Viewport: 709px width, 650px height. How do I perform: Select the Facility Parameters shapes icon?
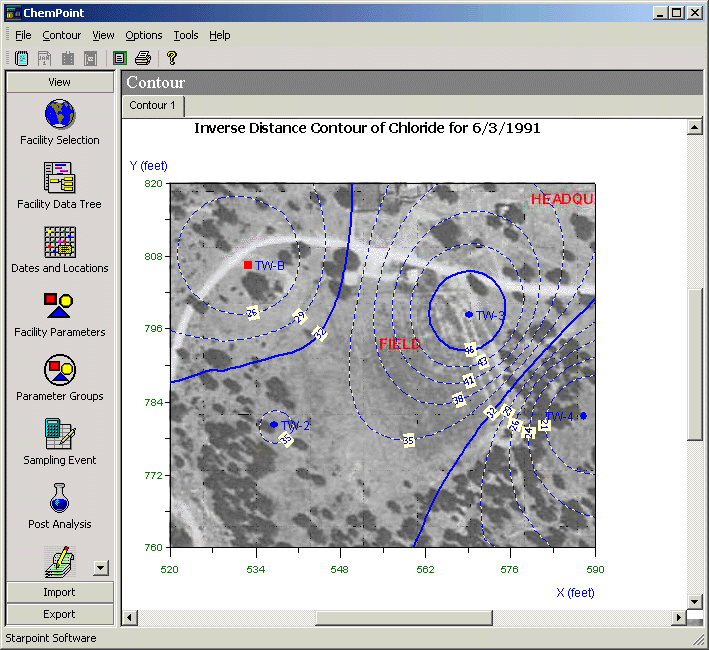[x=60, y=306]
